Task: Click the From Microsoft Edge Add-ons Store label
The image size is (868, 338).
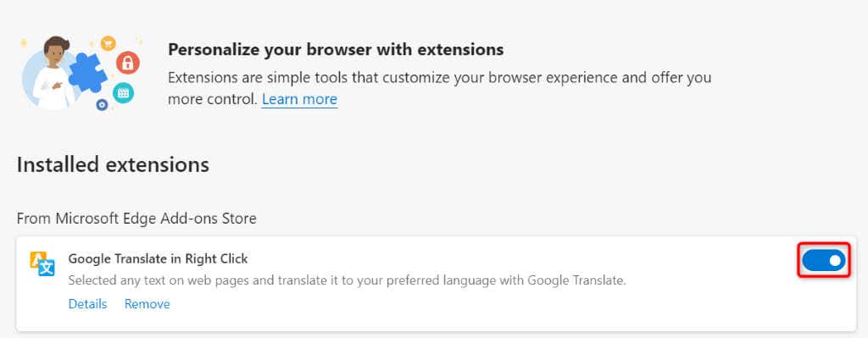Action: [x=136, y=219]
